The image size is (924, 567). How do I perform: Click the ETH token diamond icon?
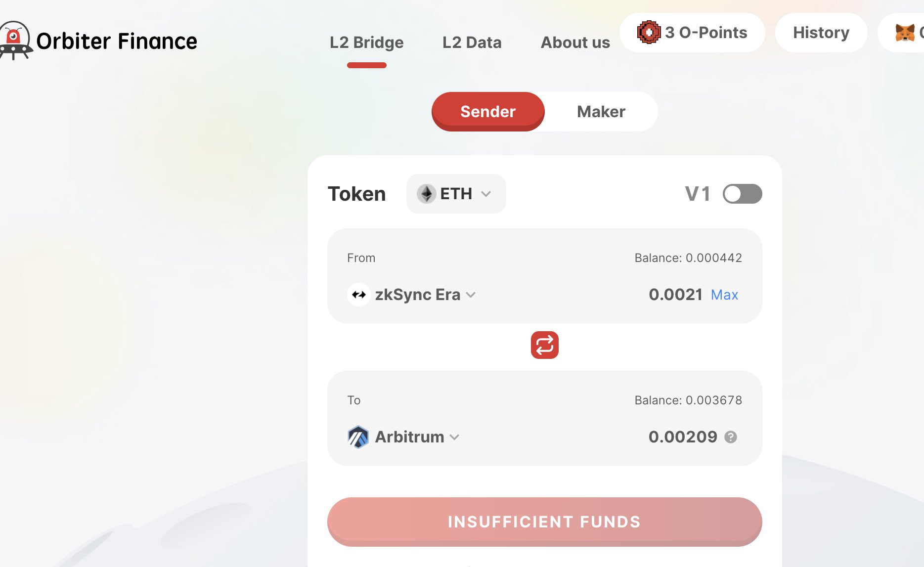point(426,194)
